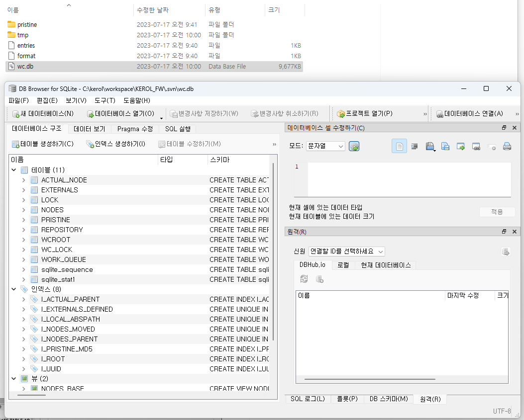Close the Remote (원격) dock panel
The image size is (524, 420).
(x=515, y=231)
